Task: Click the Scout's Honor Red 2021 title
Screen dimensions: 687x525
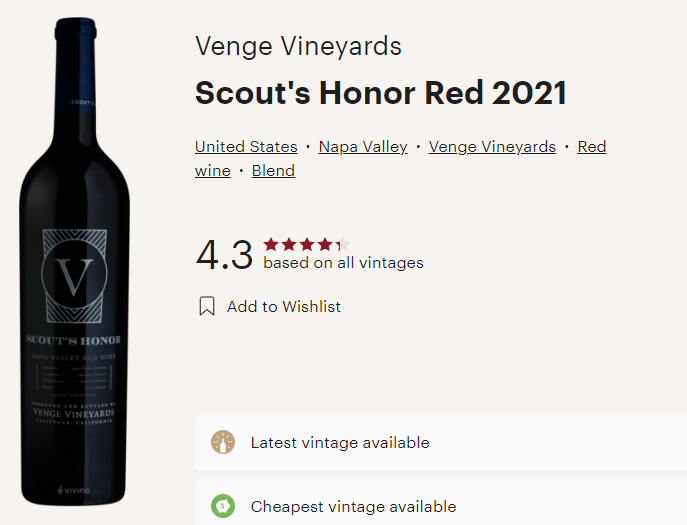Action: pyautogui.click(x=381, y=93)
